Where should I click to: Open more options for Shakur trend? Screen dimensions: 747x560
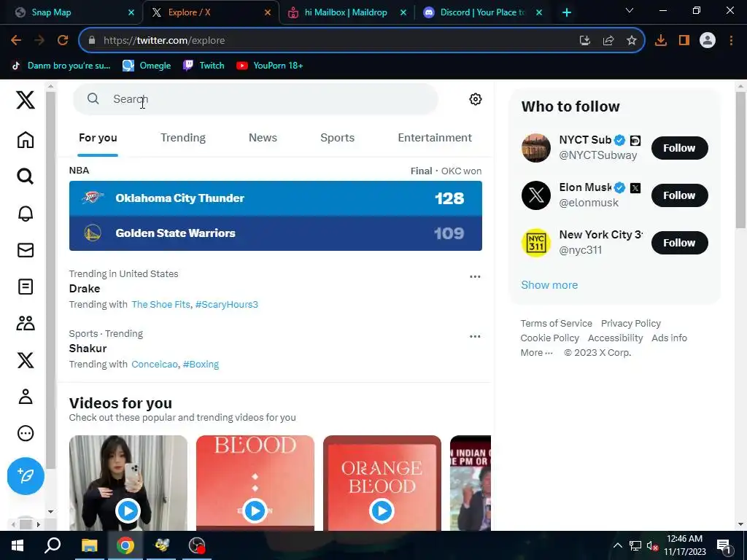tap(474, 337)
